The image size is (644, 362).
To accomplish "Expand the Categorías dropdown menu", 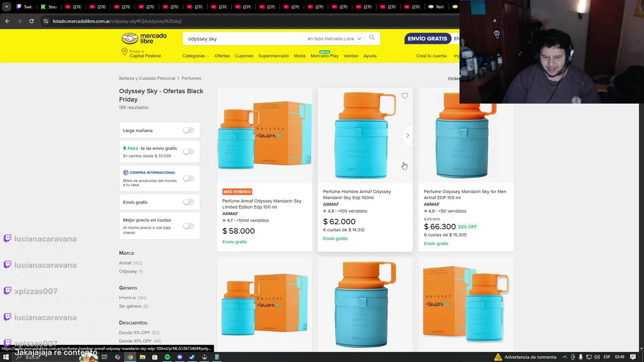I will pyautogui.click(x=196, y=56).
